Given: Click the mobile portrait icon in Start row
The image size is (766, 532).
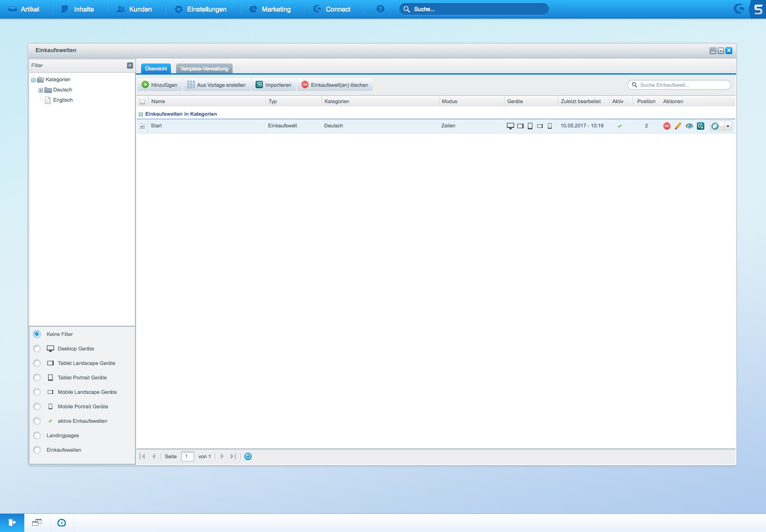Looking at the screenshot, I should click(x=550, y=126).
